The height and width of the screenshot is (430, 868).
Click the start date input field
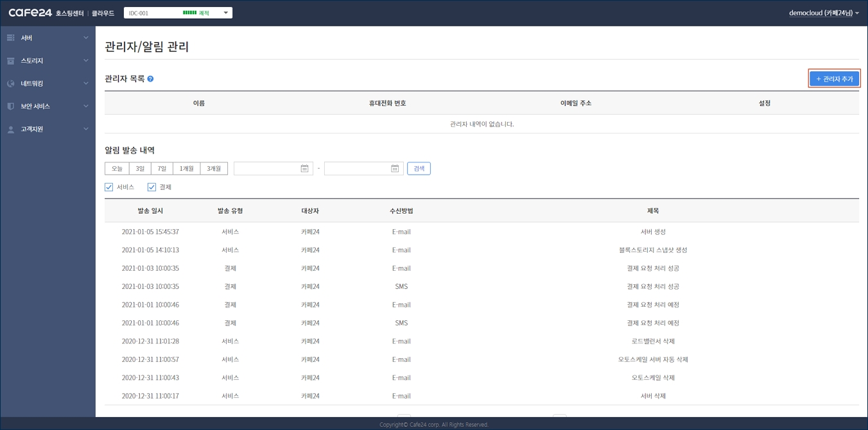[x=266, y=169]
